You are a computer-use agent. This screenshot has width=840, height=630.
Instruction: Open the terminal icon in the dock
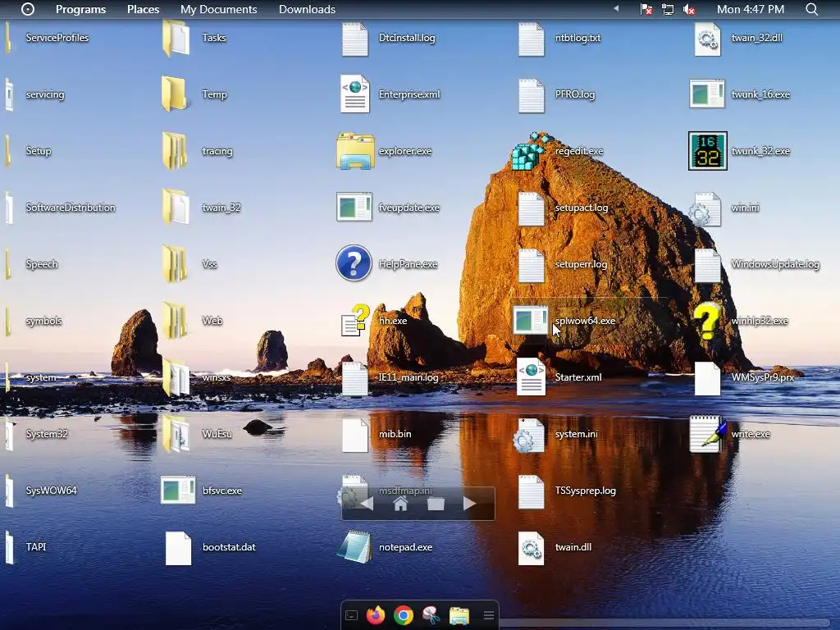tap(351, 615)
